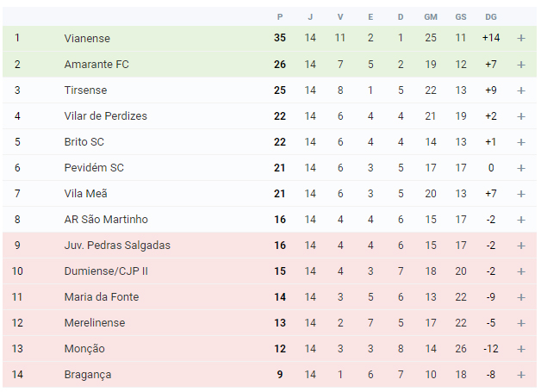Open the Monção team link
This screenshot has width=541, height=392.
84,349
